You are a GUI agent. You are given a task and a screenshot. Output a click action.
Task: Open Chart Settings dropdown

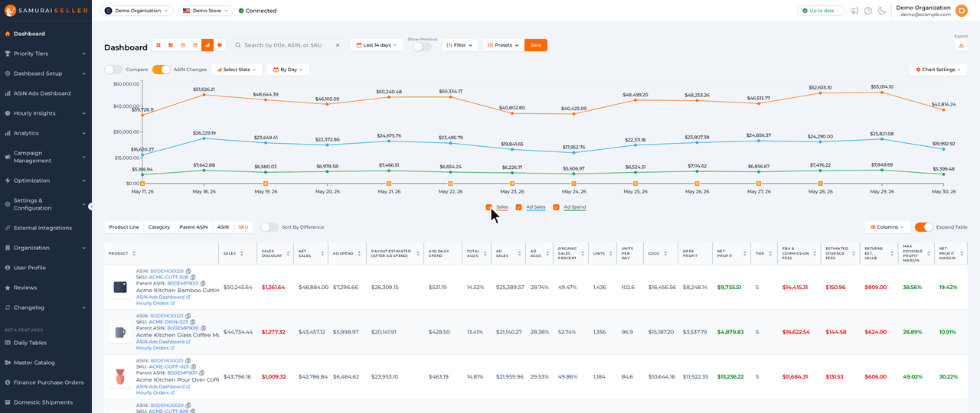point(939,70)
